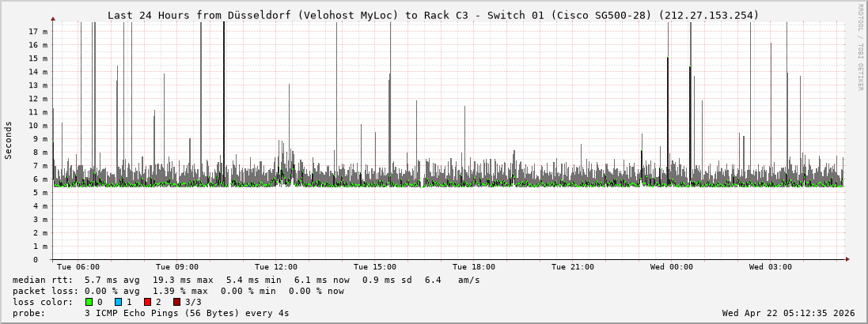Click the vertical Seconds axis label
Image resolution: width=868 pixels, height=324 pixels.
tap(9, 140)
